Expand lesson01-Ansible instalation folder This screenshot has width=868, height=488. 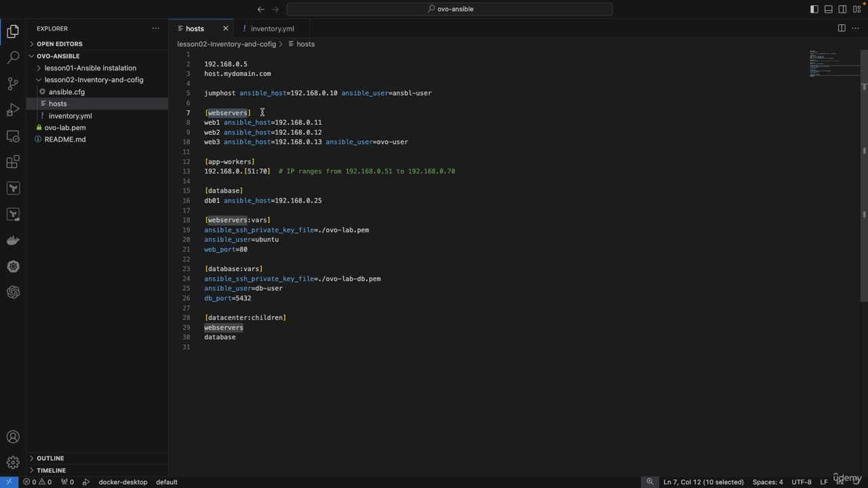90,68
